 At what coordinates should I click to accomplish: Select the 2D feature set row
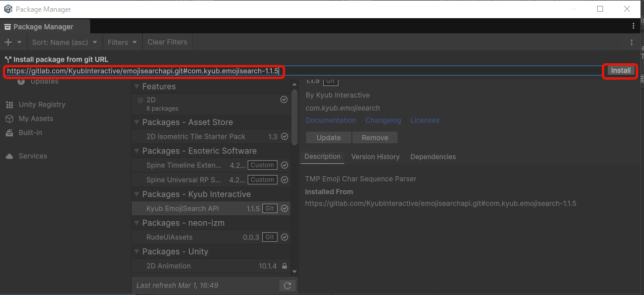tap(211, 104)
